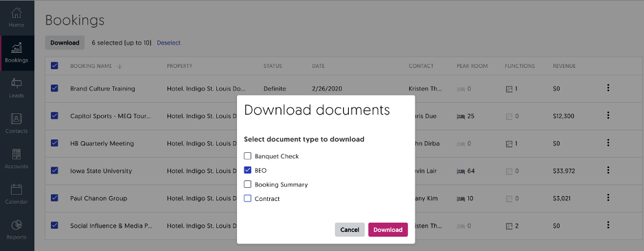Image resolution: width=644 pixels, height=251 pixels.
Task: Toggle the select-all checkbox in table header
Action: [54, 66]
